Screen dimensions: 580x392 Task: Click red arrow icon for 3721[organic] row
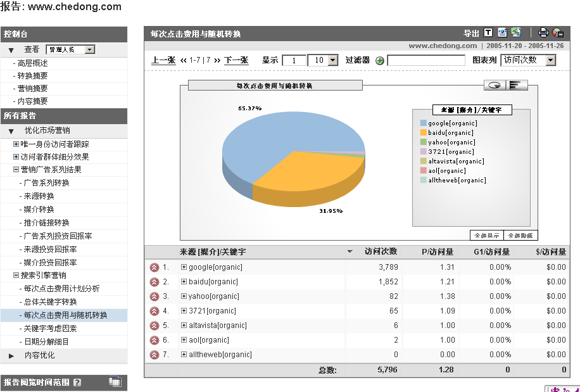point(154,312)
